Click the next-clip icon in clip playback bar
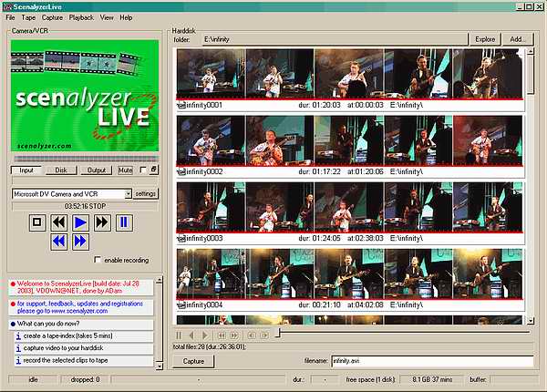 click(x=264, y=335)
